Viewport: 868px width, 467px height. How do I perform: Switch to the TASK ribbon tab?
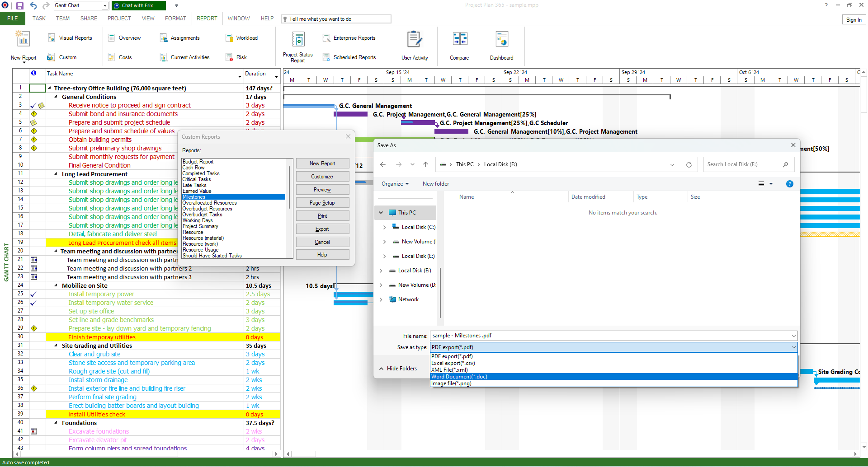coord(39,19)
